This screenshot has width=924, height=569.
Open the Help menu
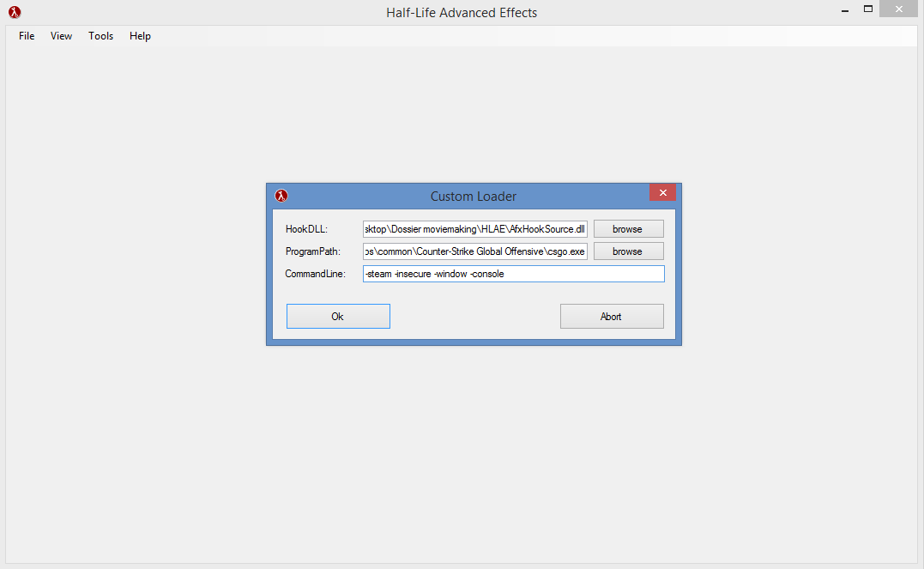click(140, 36)
